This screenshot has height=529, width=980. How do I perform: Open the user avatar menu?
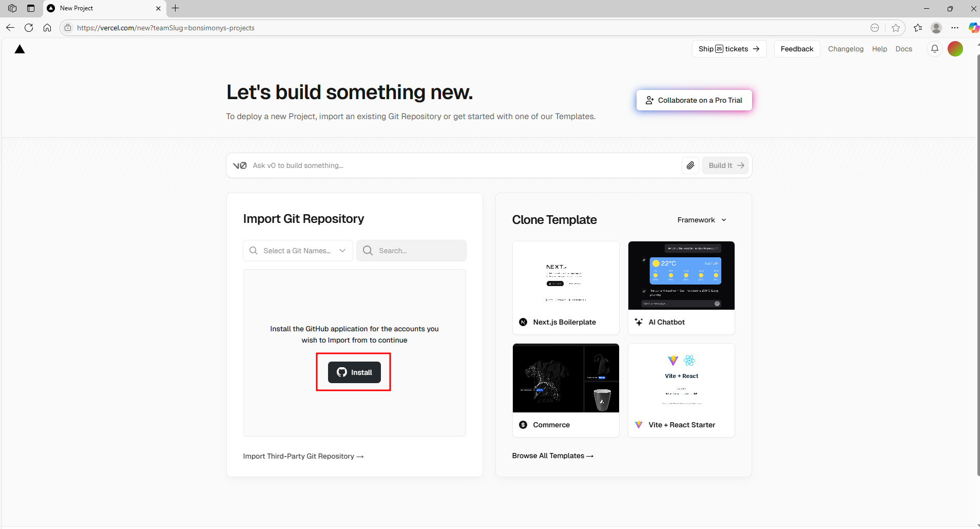[955, 49]
